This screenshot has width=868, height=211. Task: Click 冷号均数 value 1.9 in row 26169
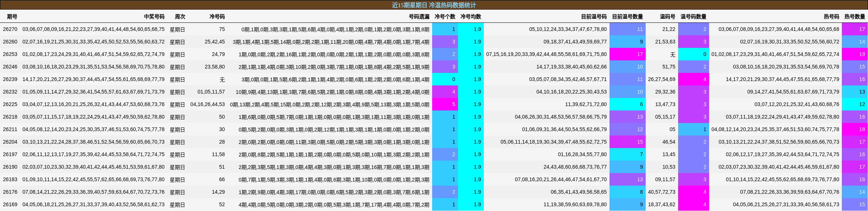(471, 204)
